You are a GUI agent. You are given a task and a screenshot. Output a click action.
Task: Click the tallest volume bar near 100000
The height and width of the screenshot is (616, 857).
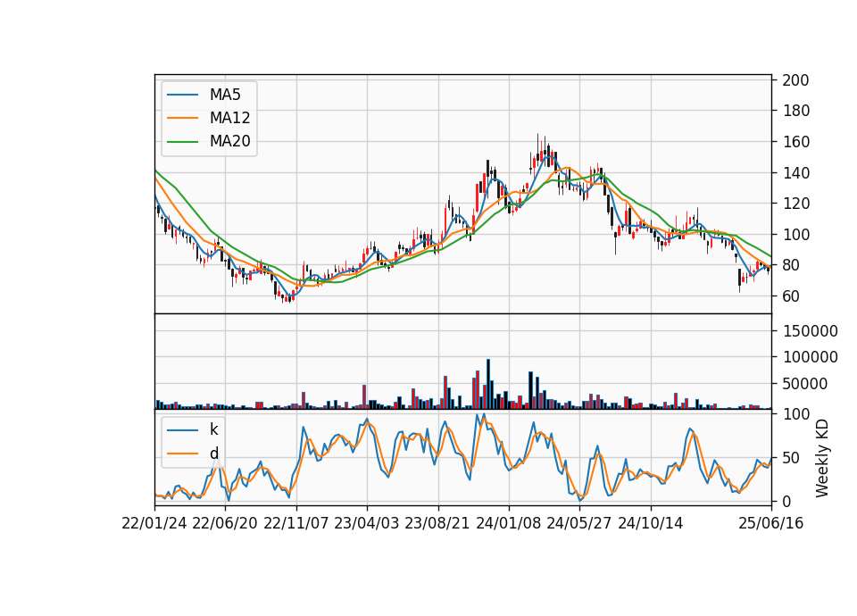(488, 384)
